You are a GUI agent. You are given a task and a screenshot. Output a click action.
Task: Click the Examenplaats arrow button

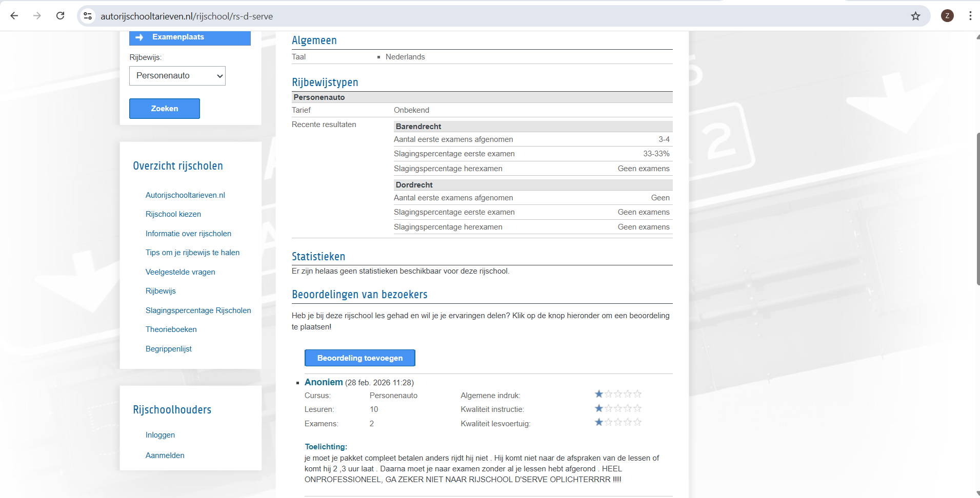(190, 37)
